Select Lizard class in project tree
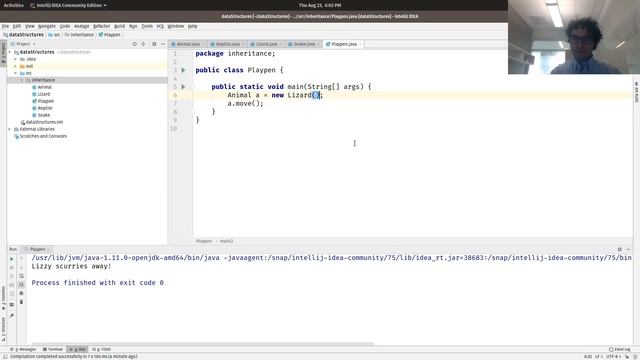This screenshot has height=360, width=640. pyautogui.click(x=41, y=94)
